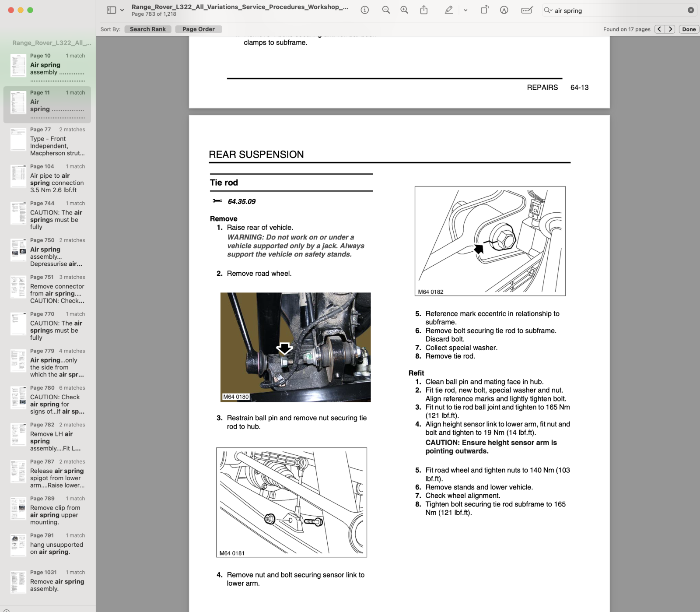
Task: Open sidebar view options chevron
Action: [122, 10]
